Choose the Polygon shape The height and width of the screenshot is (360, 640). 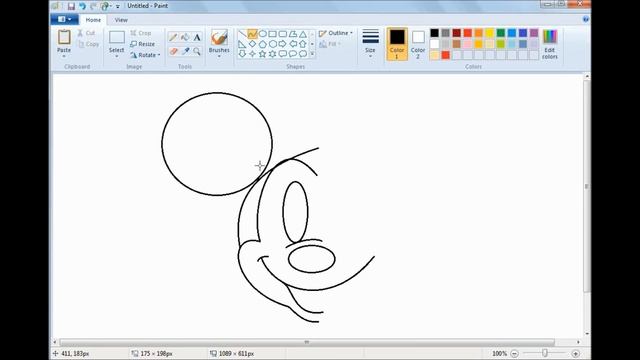(293, 34)
